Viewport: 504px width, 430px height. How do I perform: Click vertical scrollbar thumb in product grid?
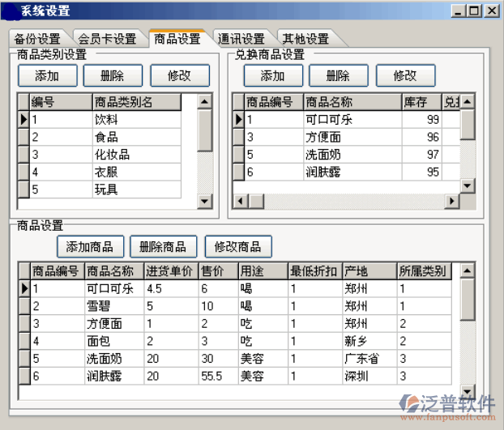pyautogui.click(x=467, y=300)
